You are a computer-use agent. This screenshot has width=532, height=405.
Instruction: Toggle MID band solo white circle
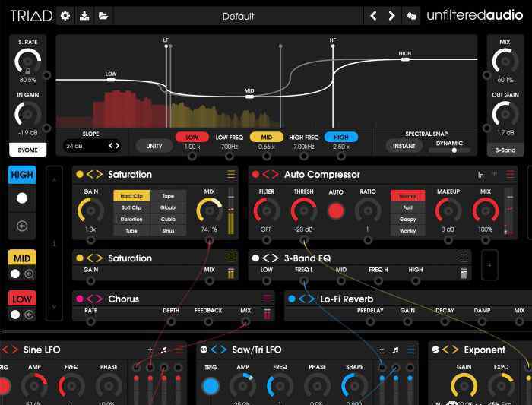15,274
